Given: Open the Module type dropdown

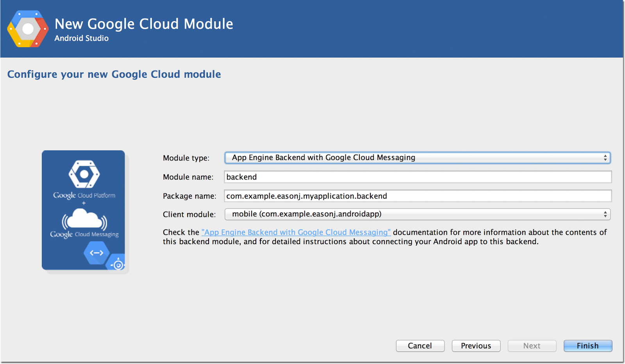Looking at the screenshot, I should pos(417,158).
